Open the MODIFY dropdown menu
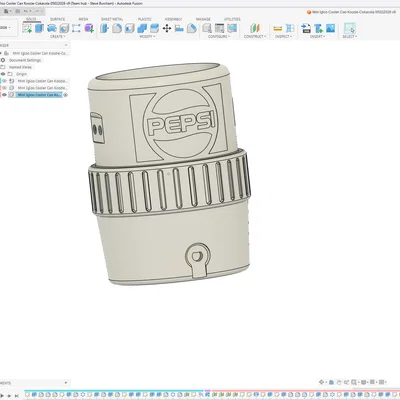This screenshot has width=400, height=400. pyautogui.click(x=147, y=36)
